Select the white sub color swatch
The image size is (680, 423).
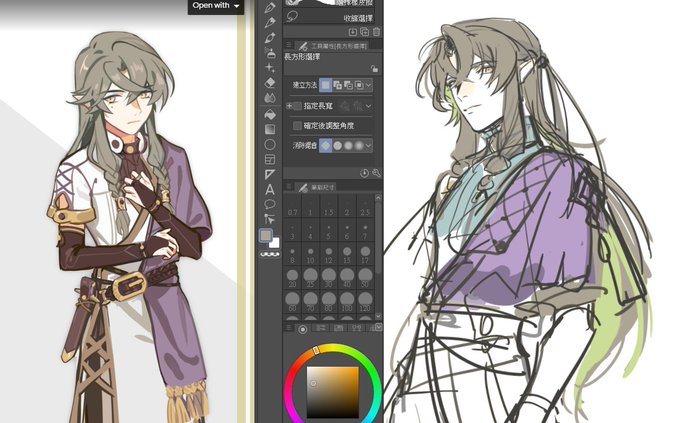coord(275,243)
